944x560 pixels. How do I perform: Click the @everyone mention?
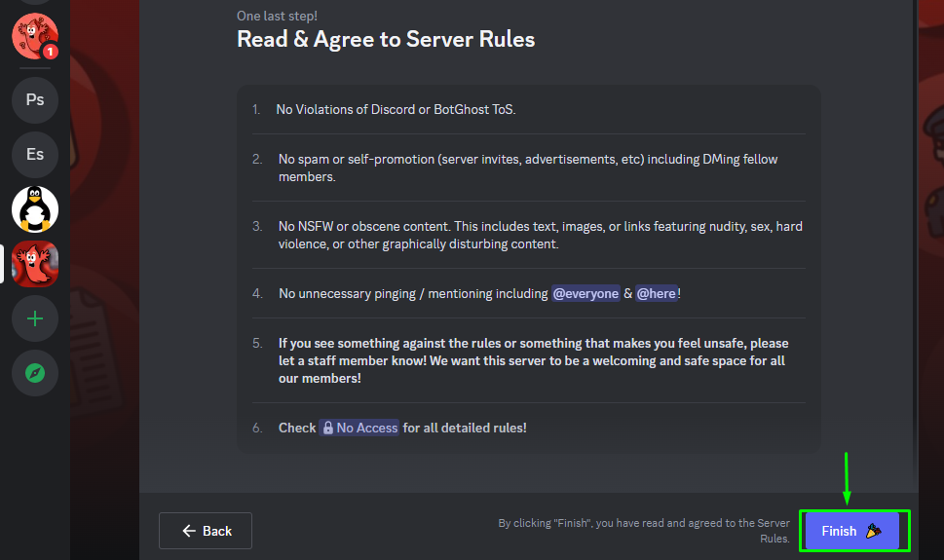click(585, 293)
